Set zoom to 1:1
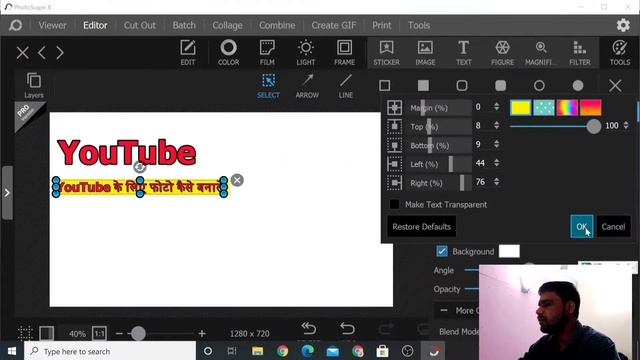The image size is (640, 360). click(99, 333)
